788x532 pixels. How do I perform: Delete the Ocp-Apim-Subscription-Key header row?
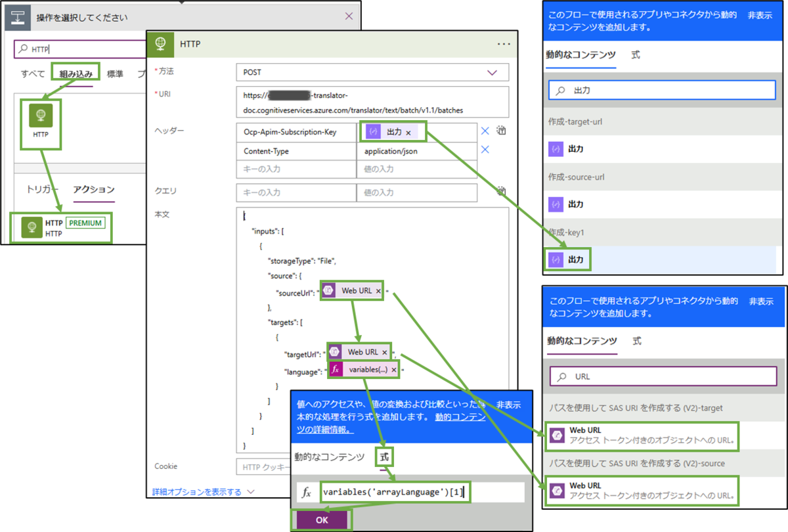pos(485,131)
